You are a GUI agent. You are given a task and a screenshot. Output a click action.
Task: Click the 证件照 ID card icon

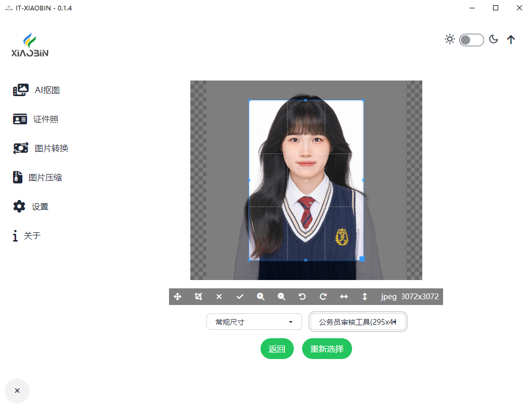pos(20,119)
